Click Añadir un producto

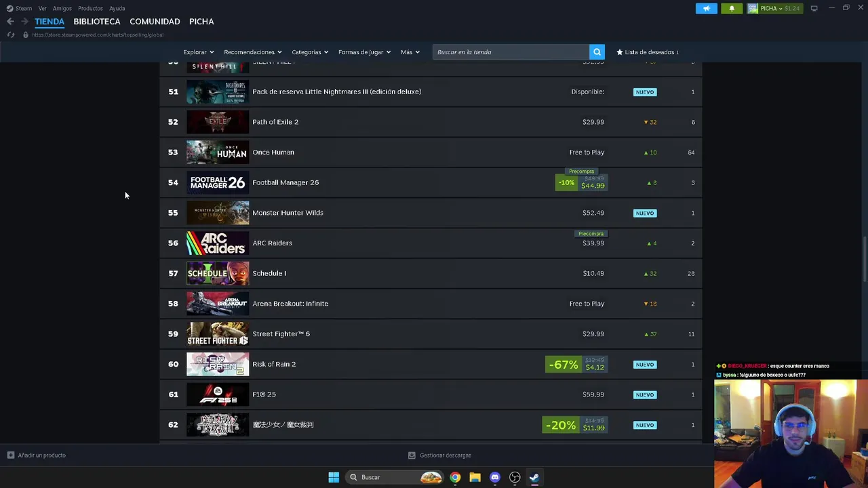click(x=42, y=455)
